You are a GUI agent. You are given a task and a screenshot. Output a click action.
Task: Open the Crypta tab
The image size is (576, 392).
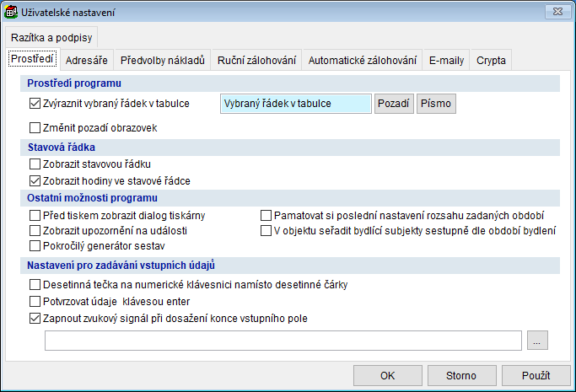pyautogui.click(x=491, y=60)
